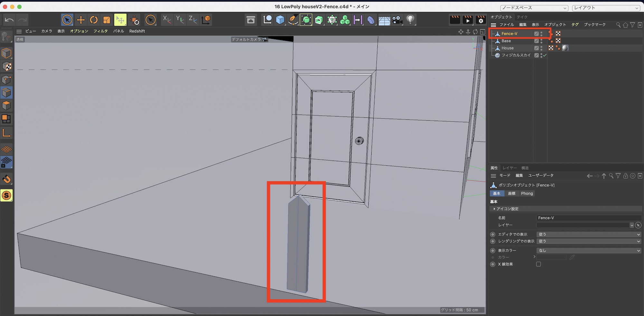This screenshot has width=644, height=316.
Task: Add a light object from toolbar
Action: click(x=410, y=20)
